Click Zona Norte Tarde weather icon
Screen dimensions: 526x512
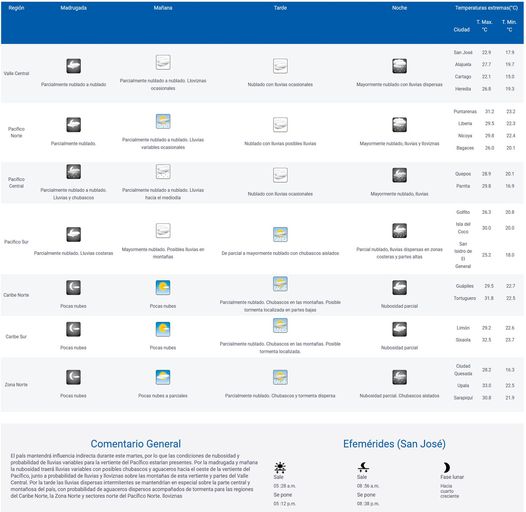tap(280, 377)
